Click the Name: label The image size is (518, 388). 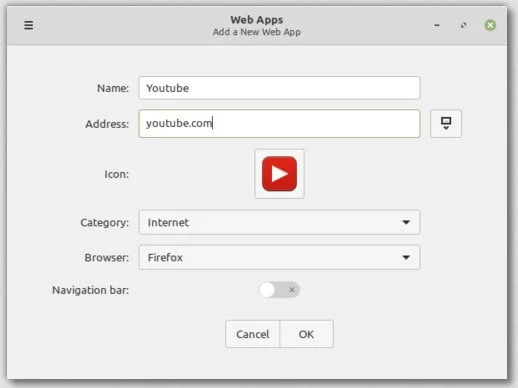pyautogui.click(x=113, y=88)
